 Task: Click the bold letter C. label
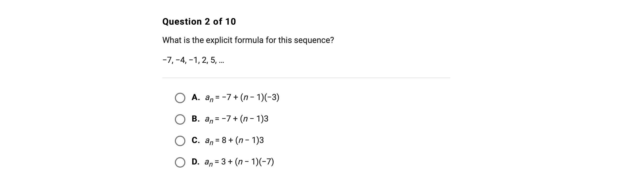tap(196, 140)
